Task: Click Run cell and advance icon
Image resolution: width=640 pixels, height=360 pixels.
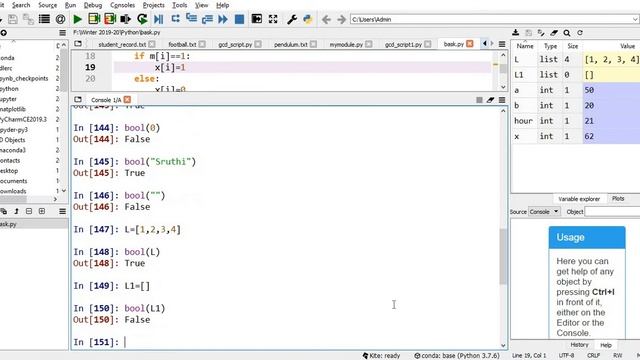Action: pos(110,19)
